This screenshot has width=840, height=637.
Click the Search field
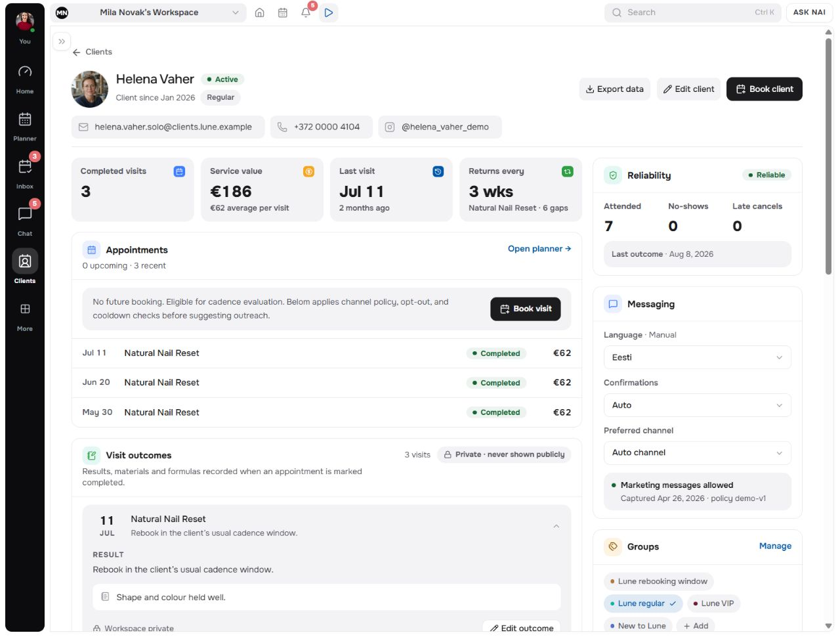click(x=693, y=12)
